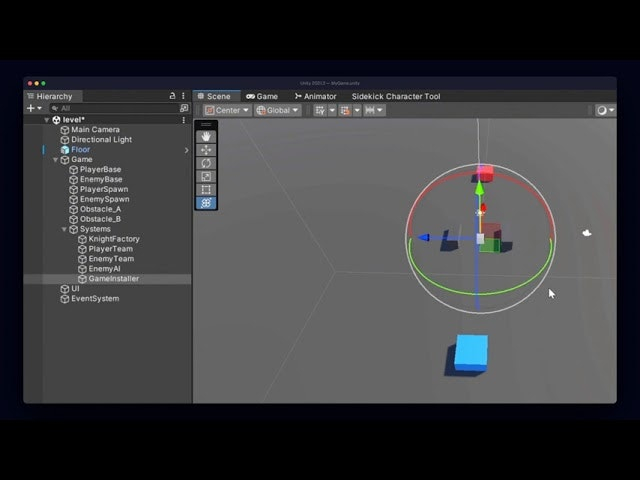Toggle grid snapping in Scene toolbar
640x480 pixels.
(347, 110)
